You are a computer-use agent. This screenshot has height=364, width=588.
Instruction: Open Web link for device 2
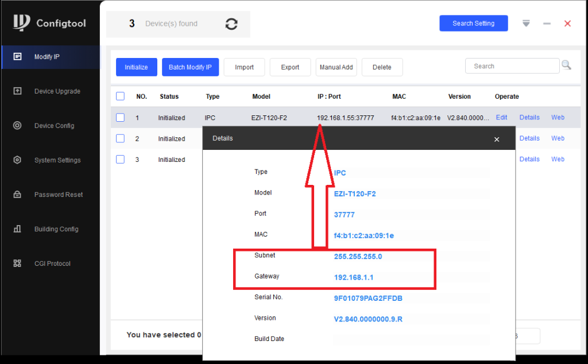(558, 138)
